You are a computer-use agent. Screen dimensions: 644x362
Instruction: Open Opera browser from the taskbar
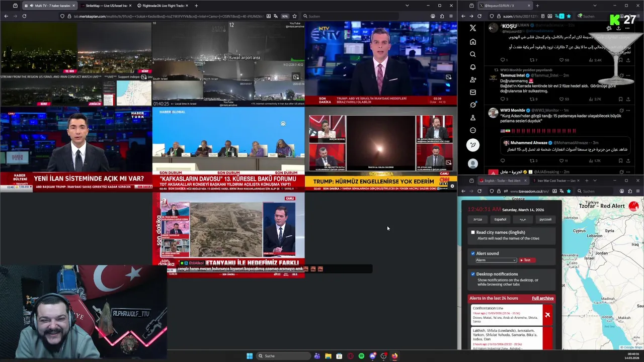[x=350, y=356]
